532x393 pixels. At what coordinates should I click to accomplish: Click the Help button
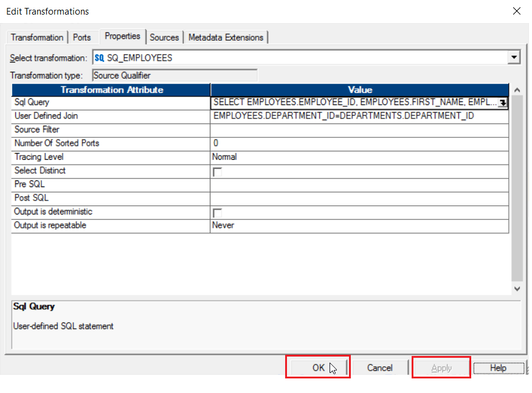coord(499,367)
